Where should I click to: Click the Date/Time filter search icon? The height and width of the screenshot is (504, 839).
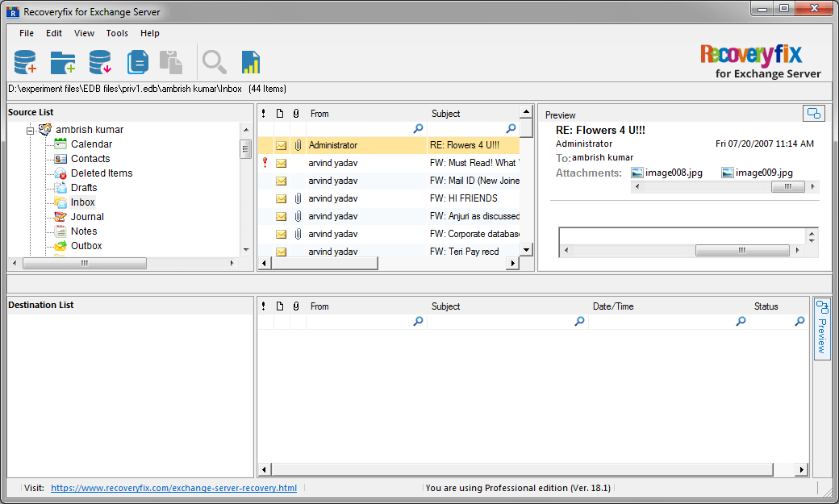point(741,321)
